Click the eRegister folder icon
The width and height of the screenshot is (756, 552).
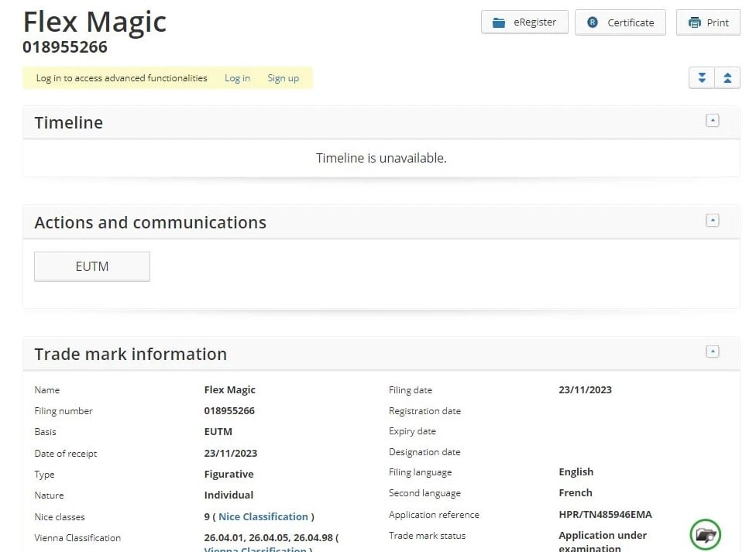(x=499, y=22)
